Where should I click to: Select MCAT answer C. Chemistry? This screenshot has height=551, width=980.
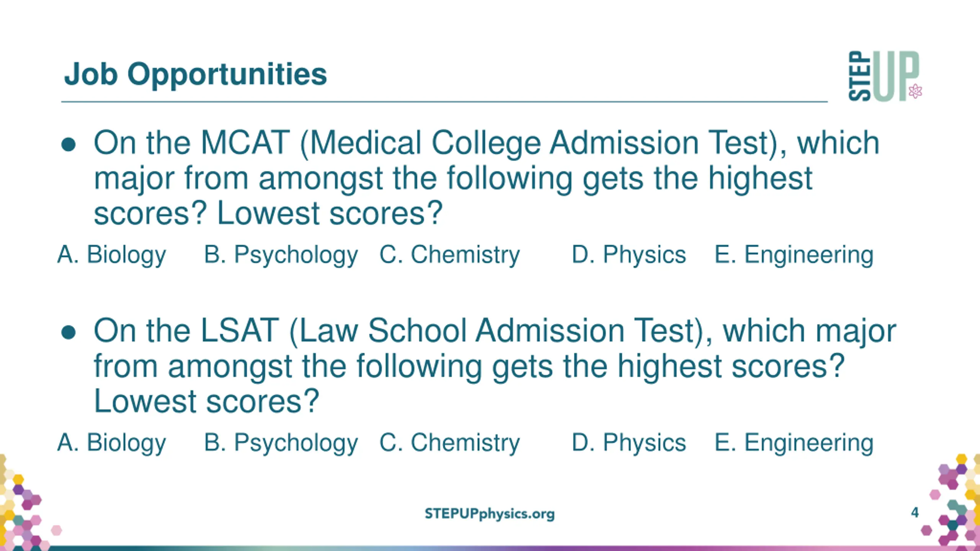pos(449,255)
